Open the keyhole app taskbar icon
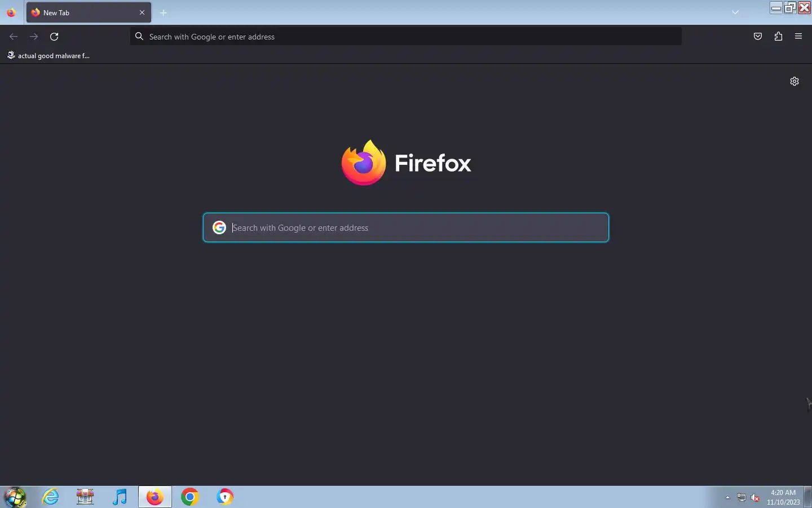This screenshot has height=508, width=812. [x=224, y=497]
